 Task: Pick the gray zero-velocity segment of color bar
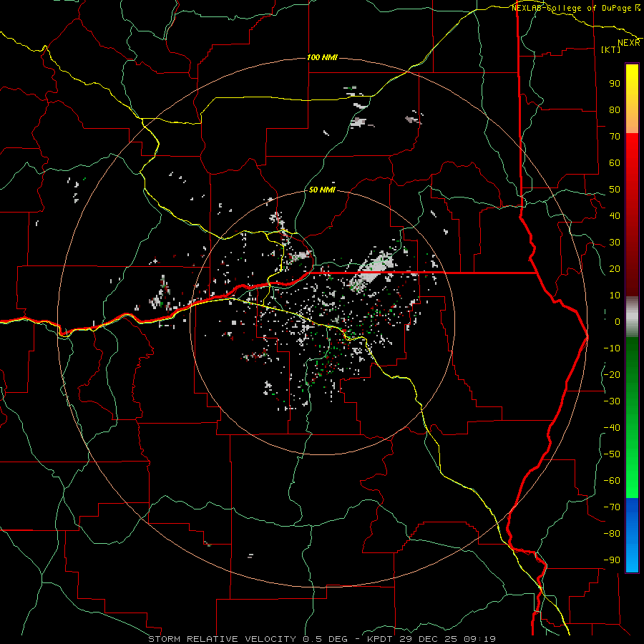coord(632,317)
